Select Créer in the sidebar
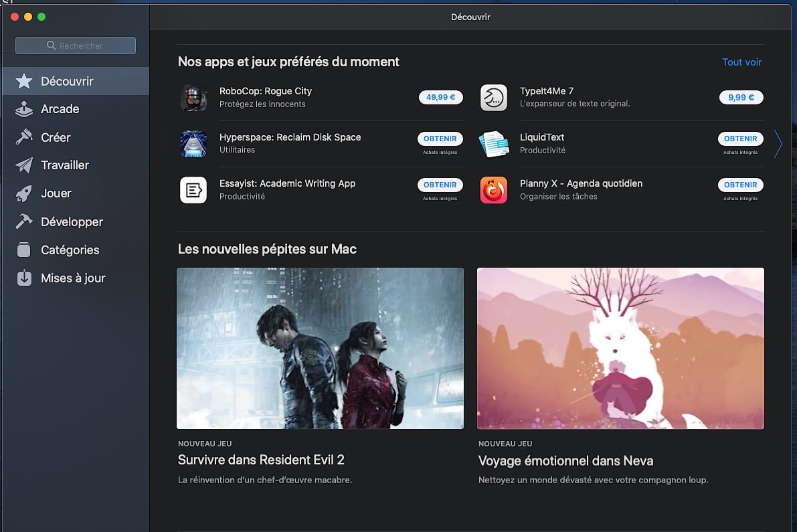Image resolution: width=797 pixels, height=532 pixels. (x=76, y=137)
